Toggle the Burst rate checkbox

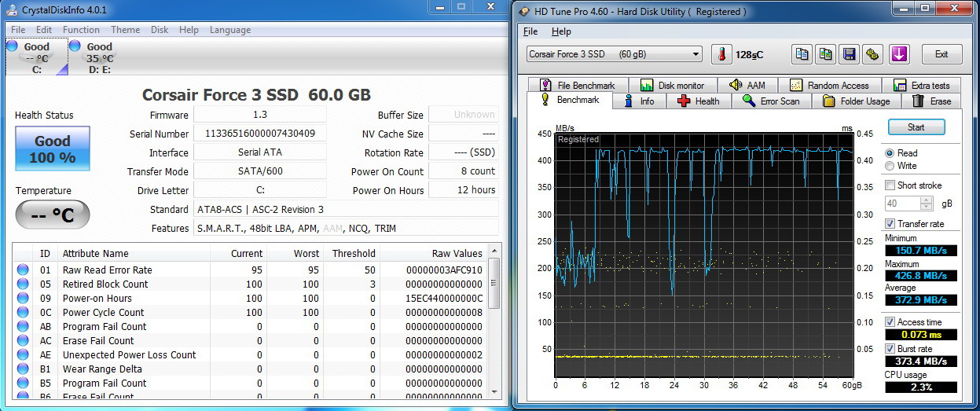pos(890,348)
